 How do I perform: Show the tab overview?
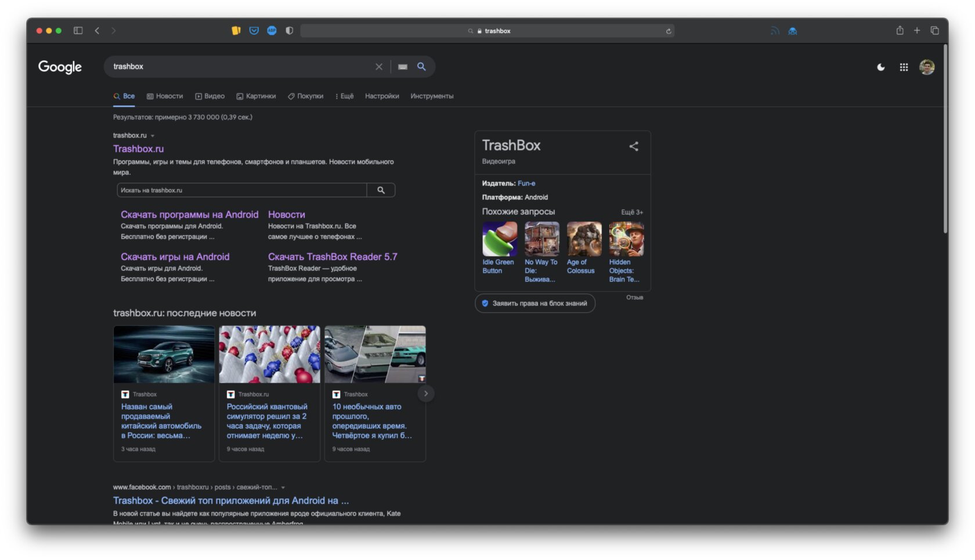(x=934, y=31)
